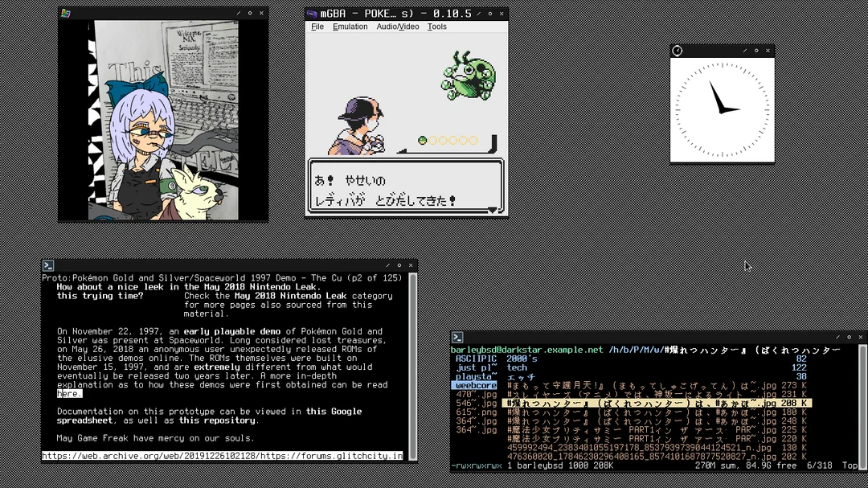
Task: Select the "webcore" directory in ranger
Action: [x=475, y=386]
